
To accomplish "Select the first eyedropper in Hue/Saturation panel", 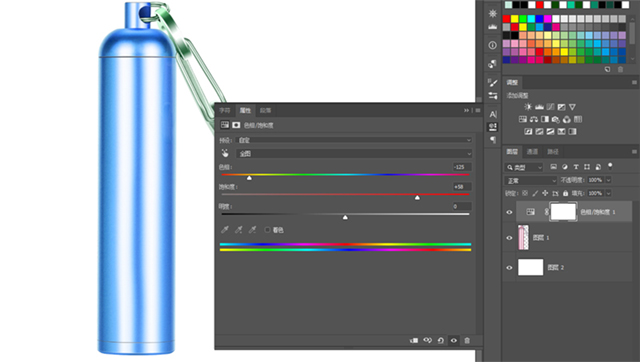I will click(225, 230).
